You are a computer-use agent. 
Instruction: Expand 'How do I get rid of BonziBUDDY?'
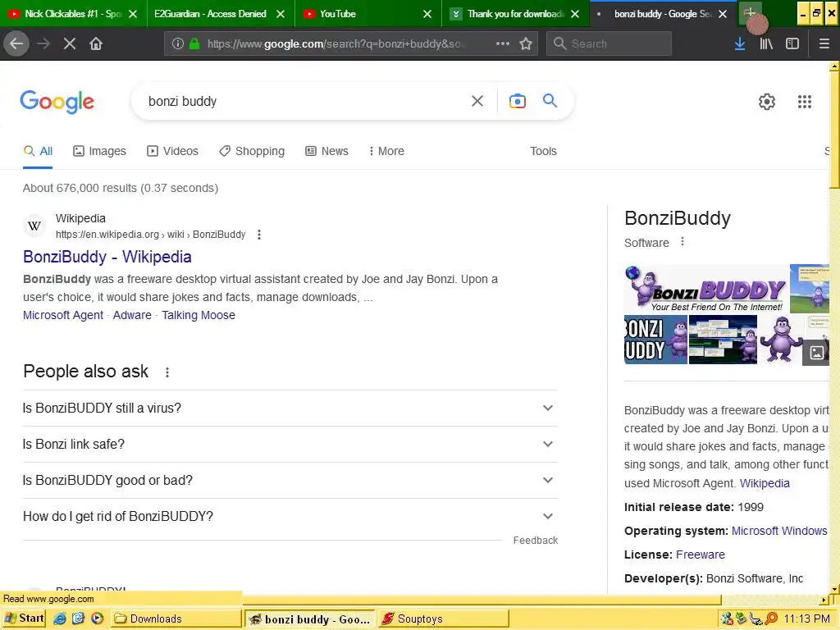(x=290, y=517)
